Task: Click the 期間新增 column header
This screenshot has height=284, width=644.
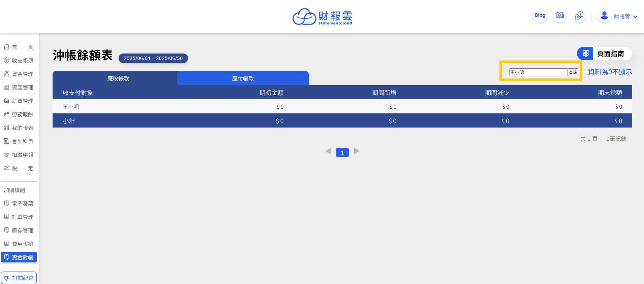Action: pos(384,93)
